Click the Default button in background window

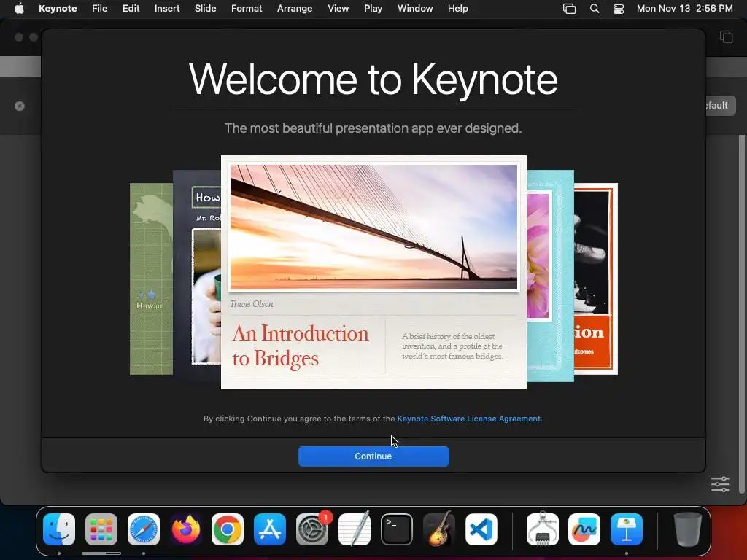pos(720,105)
